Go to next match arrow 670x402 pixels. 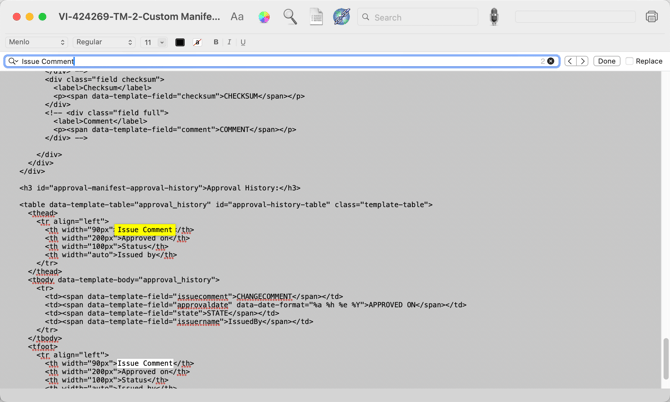[x=582, y=61]
